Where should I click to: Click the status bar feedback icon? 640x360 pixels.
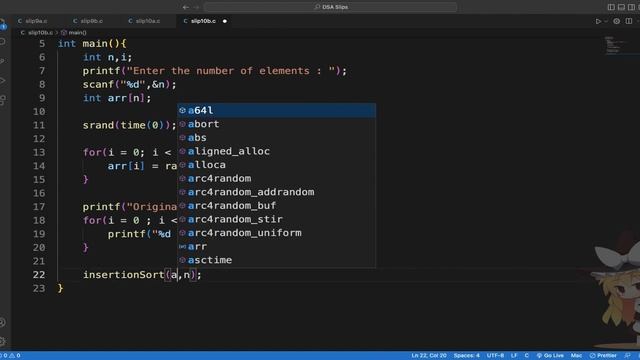(x=627, y=356)
